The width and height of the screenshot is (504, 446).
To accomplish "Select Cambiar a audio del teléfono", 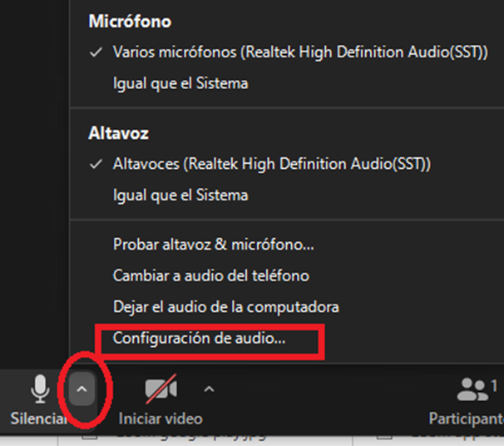I will pos(211,276).
